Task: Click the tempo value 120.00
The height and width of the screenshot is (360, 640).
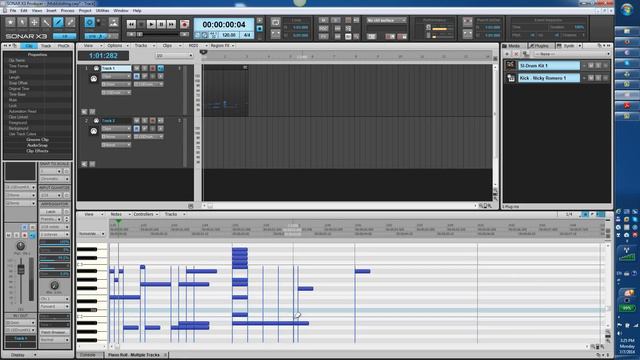Action: tap(228, 35)
